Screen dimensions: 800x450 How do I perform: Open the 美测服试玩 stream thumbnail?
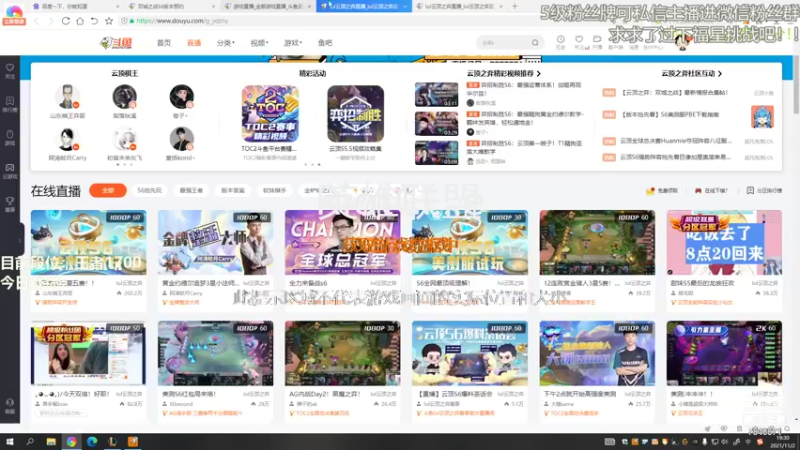click(470, 242)
